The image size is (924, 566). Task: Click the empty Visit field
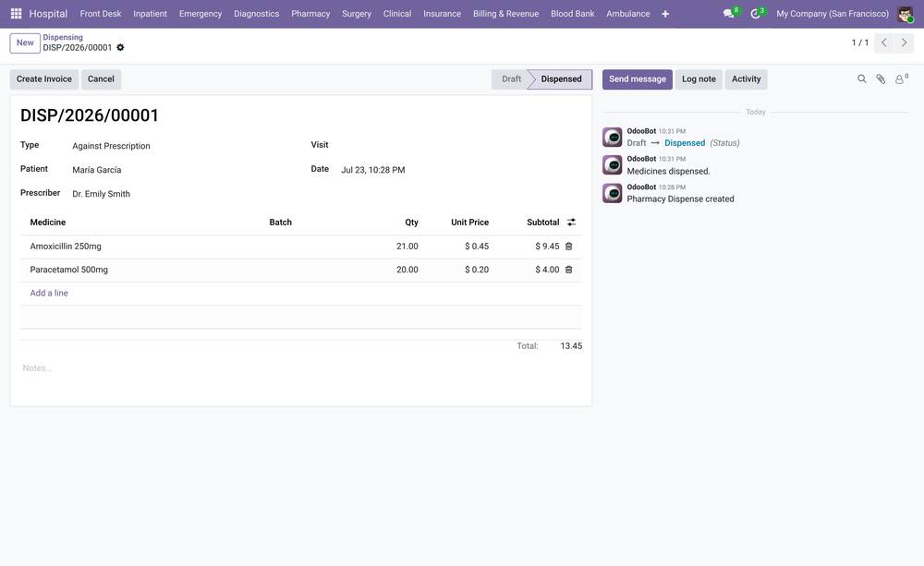pyautogui.click(x=461, y=146)
